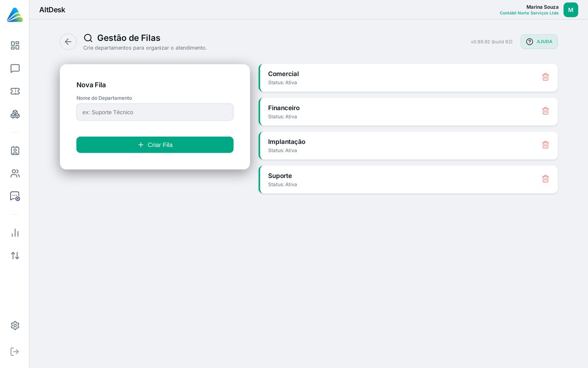Click the Status: Ativa text under Comercial
This screenshot has width=588, height=368.
pyautogui.click(x=283, y=83)
